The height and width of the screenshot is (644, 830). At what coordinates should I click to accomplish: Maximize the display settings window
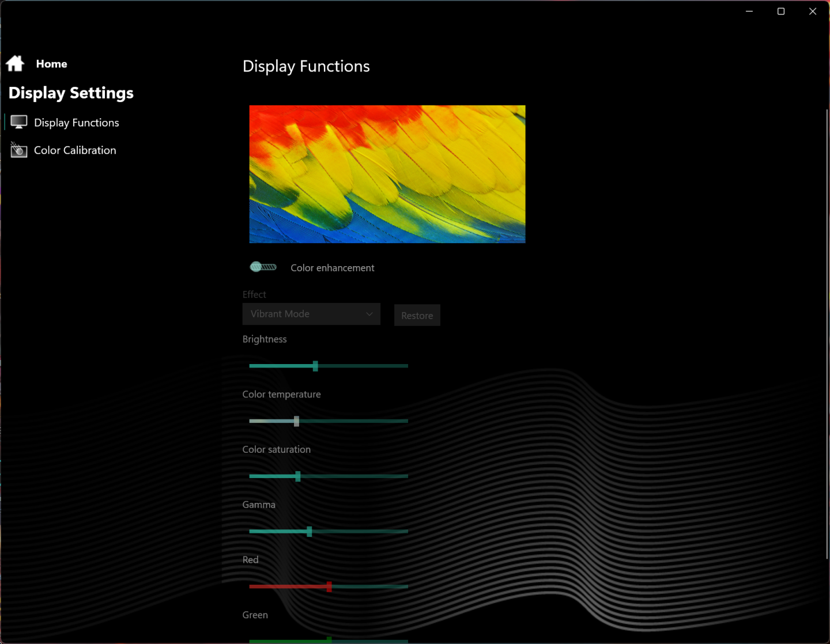coord(781,11)
